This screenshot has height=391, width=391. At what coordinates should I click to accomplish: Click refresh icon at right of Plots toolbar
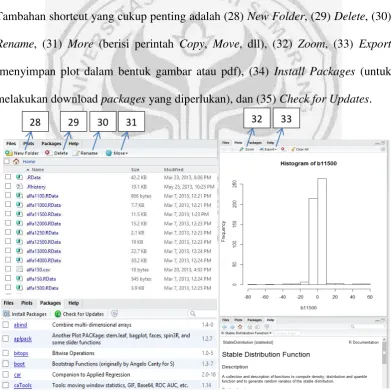pyautogui.click(x=383, y=149)
